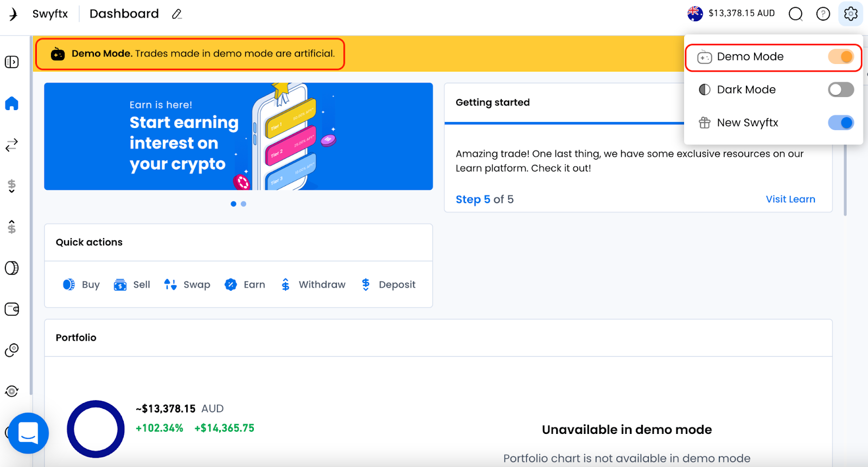Screen dimensions: 868x467
Task: Show the first carousel dot slide
Action: point(233,204)
